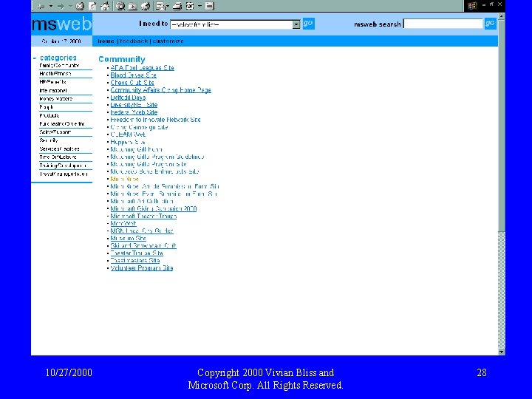Screen dimensions: 532x399
Task: Open the home navigation link
Action: (106, 41)
